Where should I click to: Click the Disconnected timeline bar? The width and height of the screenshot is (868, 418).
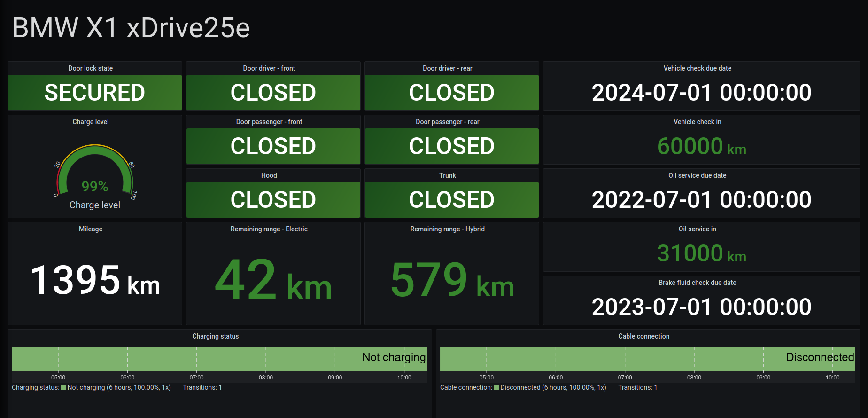coord(648,359)
